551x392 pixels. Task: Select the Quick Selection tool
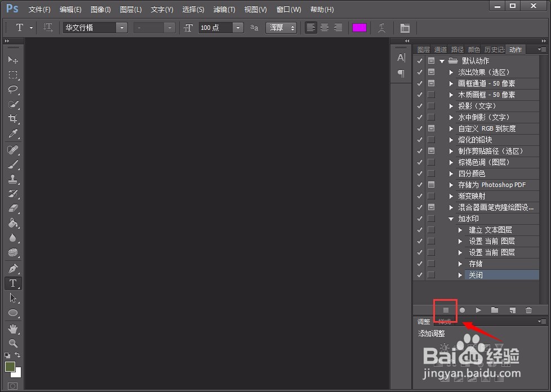click(x=13, y=104)
